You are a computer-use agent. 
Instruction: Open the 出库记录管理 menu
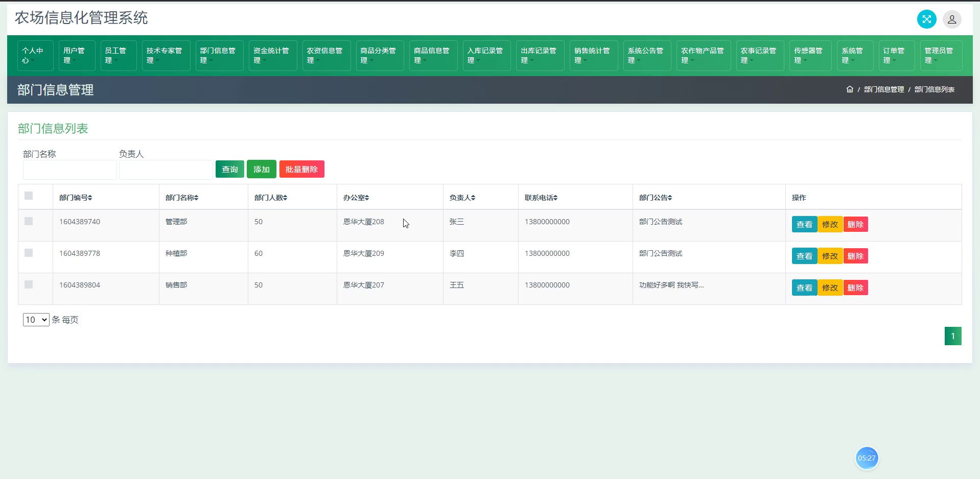540,56
